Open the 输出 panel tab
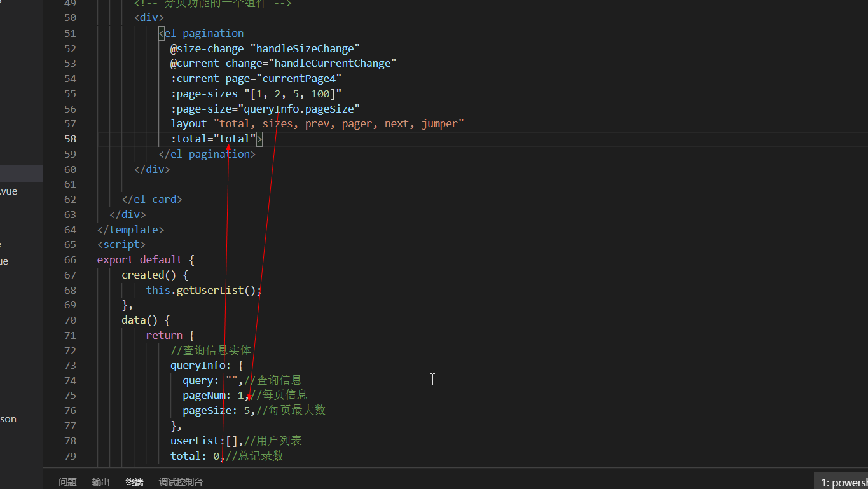Screen dimensions: 868x489 click(100, 482)
